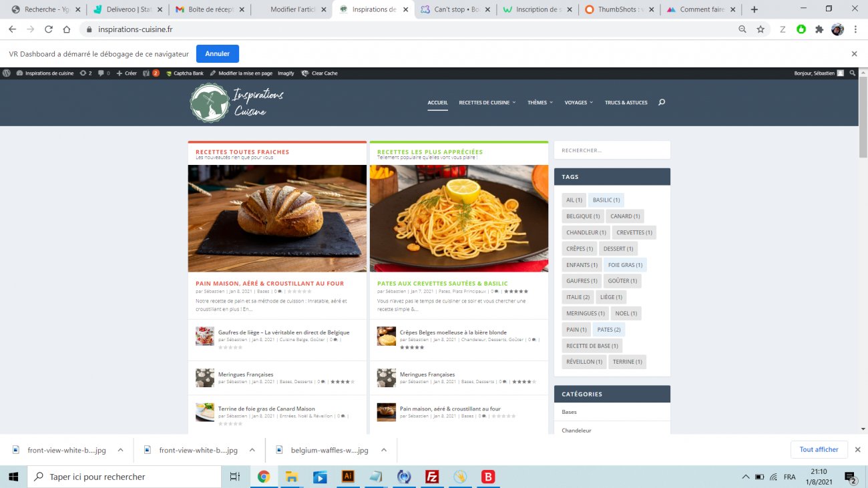
Task: Show hidden system tray icons chevron
Action: click(746, 477)
